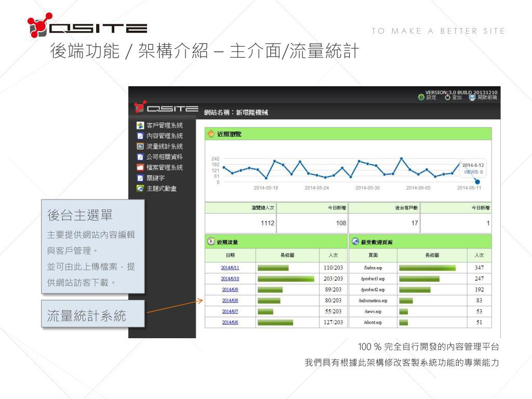This screenshot has height=399, width=532.
Task: Click the 客戶管理系統 sidebar icon
Action: click(140, 126)
